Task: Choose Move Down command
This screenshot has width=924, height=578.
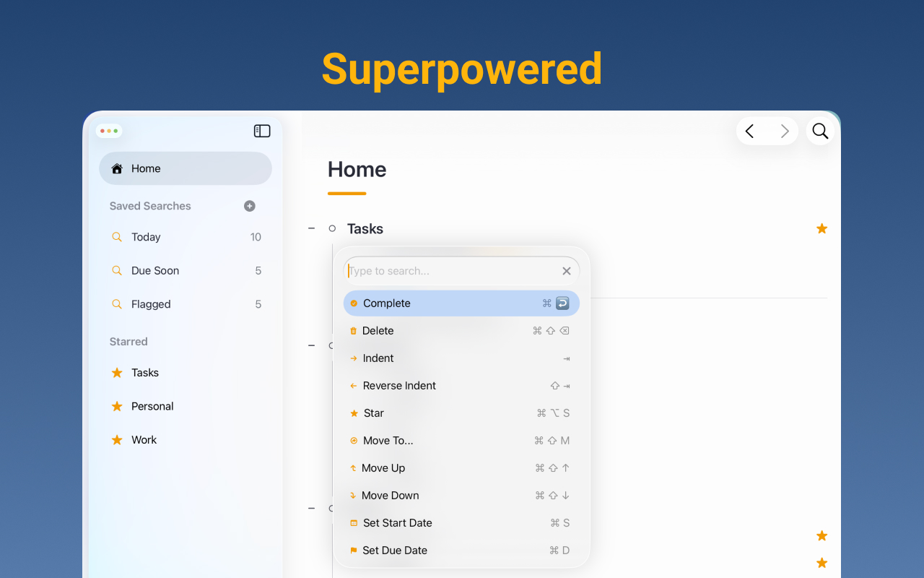Action: point(461,496)
